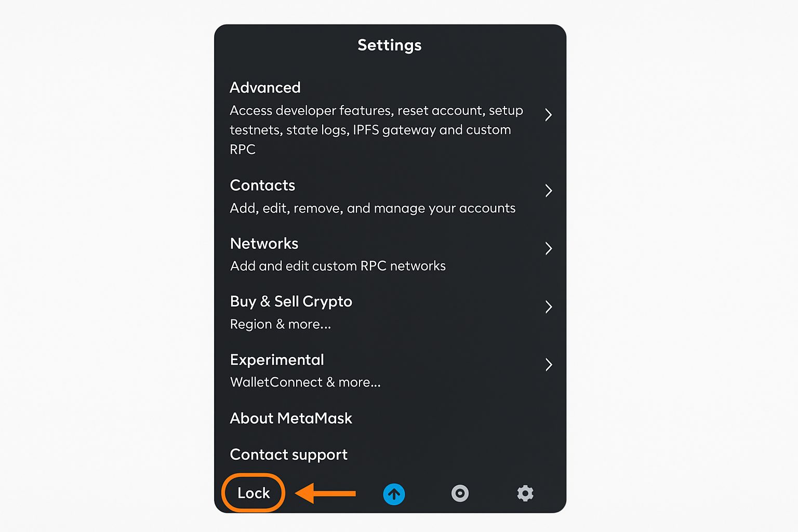Open Networks settings title
The image size is (798, 532).
click(264, 243)
